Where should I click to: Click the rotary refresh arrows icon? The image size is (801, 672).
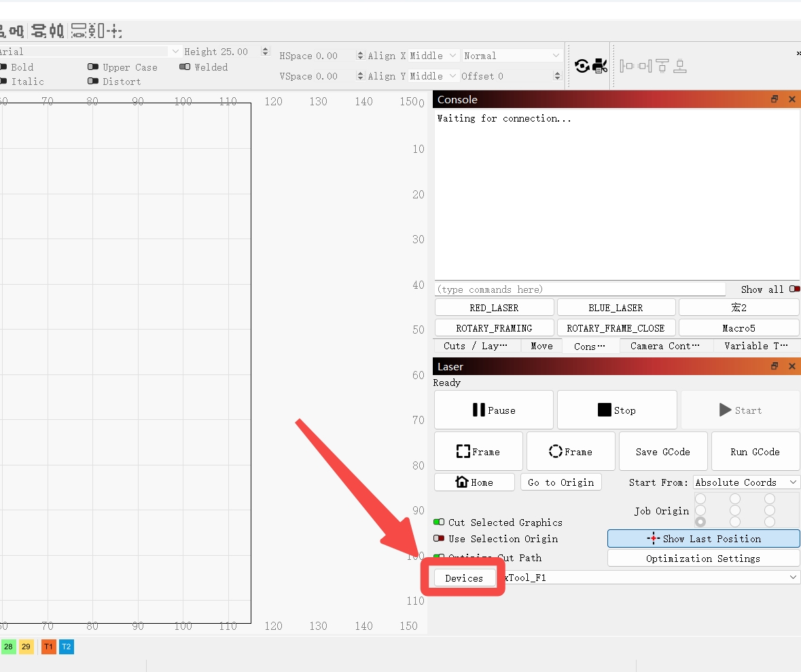tap(582, 66)
